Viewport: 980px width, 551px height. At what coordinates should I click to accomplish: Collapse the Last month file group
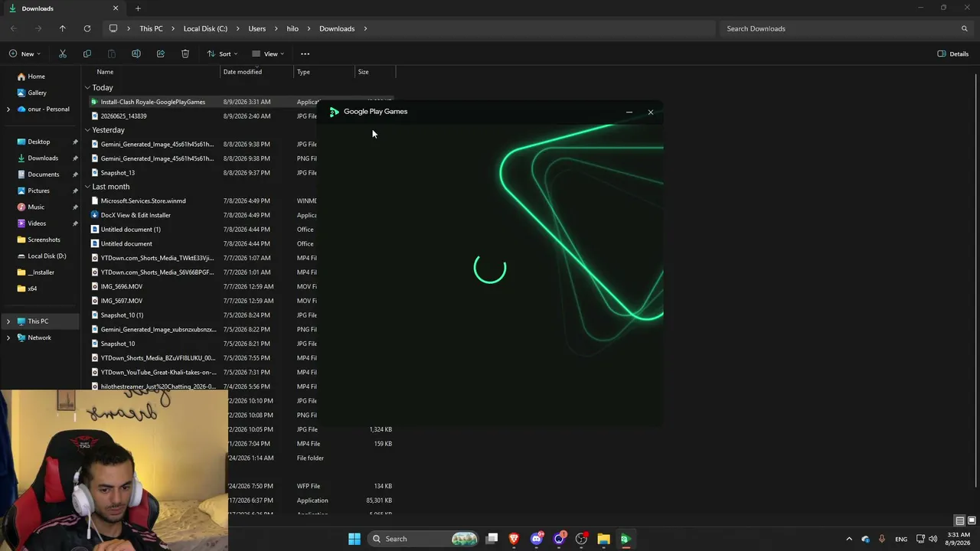pyautogui.click(x=87, y=187)
